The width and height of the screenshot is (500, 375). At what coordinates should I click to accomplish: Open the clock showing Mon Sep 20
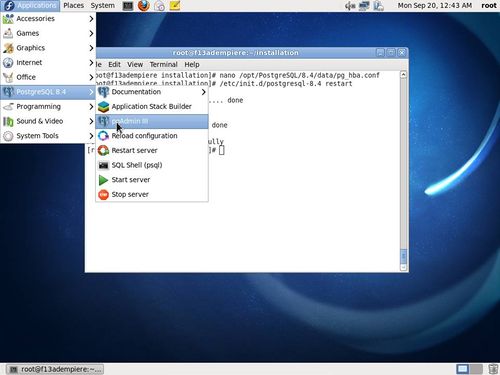tap(435, 6)
